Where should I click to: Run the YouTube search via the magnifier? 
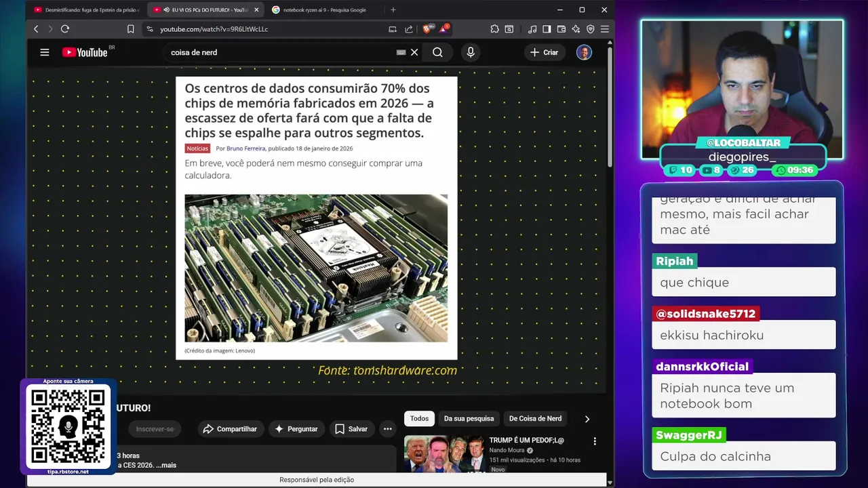pos(437,52)
